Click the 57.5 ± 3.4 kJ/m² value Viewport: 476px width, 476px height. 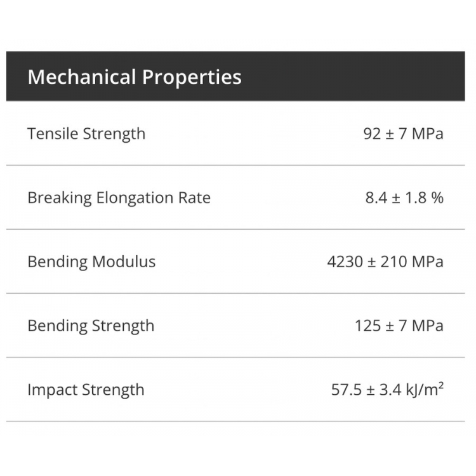387,389
